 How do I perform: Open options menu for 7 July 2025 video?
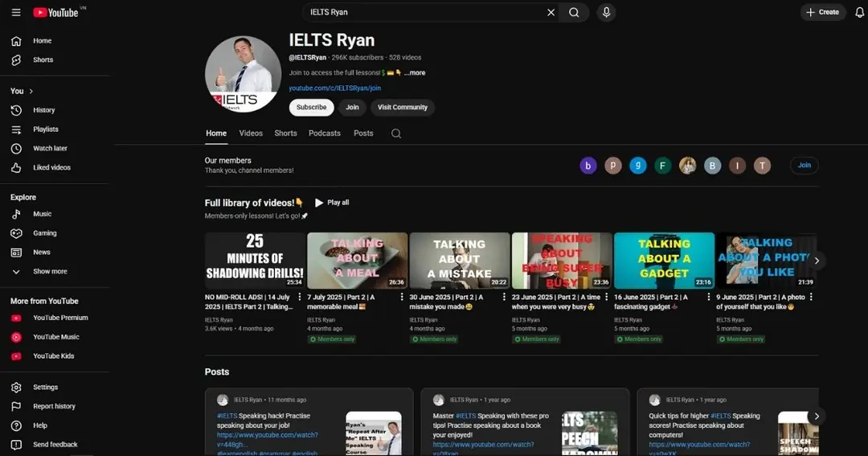click(x=402, y=297)
